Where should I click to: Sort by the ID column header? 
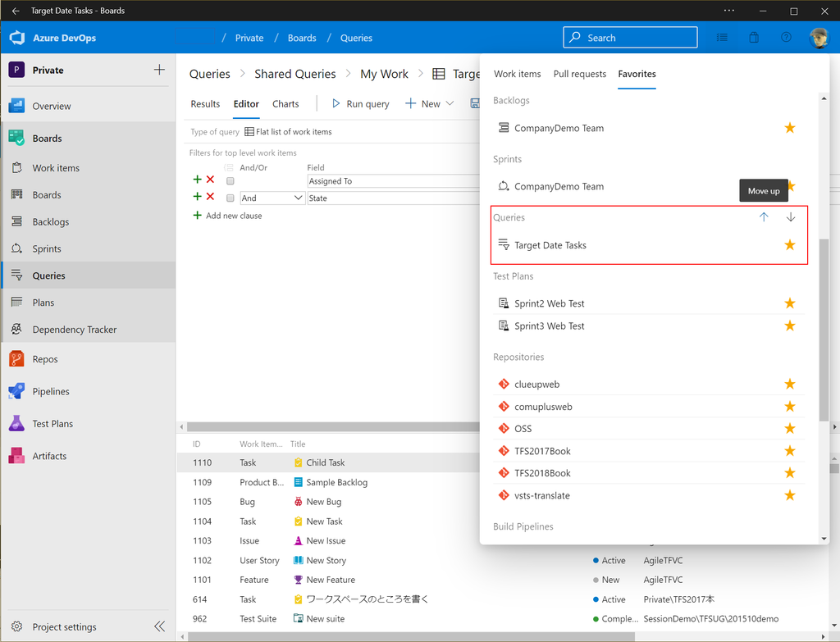tap(197, 444)
